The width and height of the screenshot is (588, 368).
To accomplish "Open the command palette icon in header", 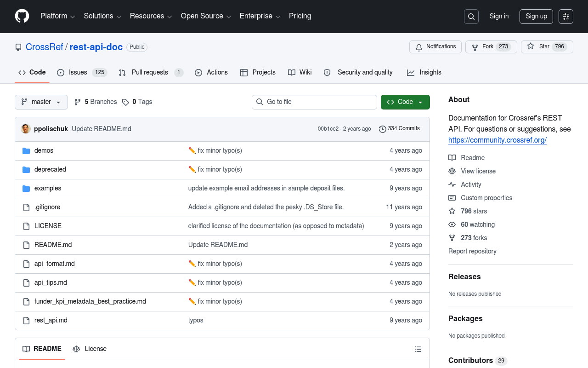I will (x=566, y=17).
